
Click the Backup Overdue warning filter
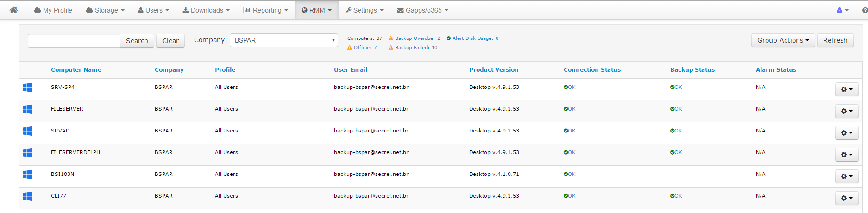coord(414,38)
